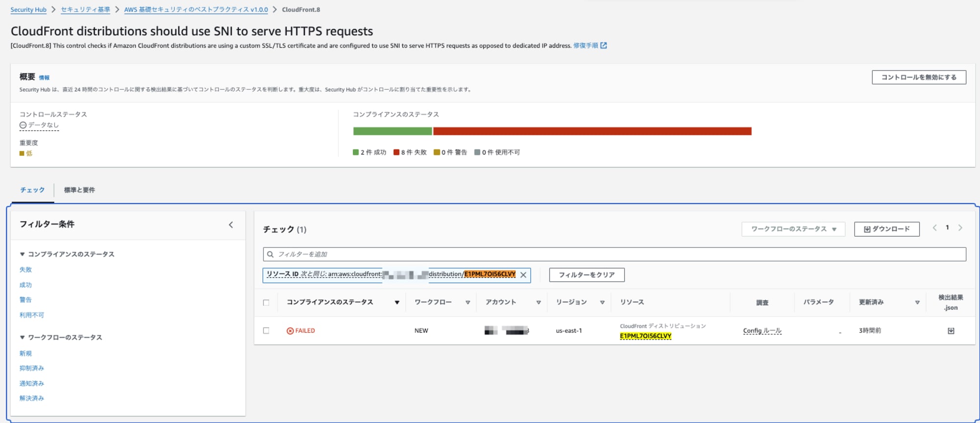Click the 2 件 成功 legend entry

[x=369, y=153]
